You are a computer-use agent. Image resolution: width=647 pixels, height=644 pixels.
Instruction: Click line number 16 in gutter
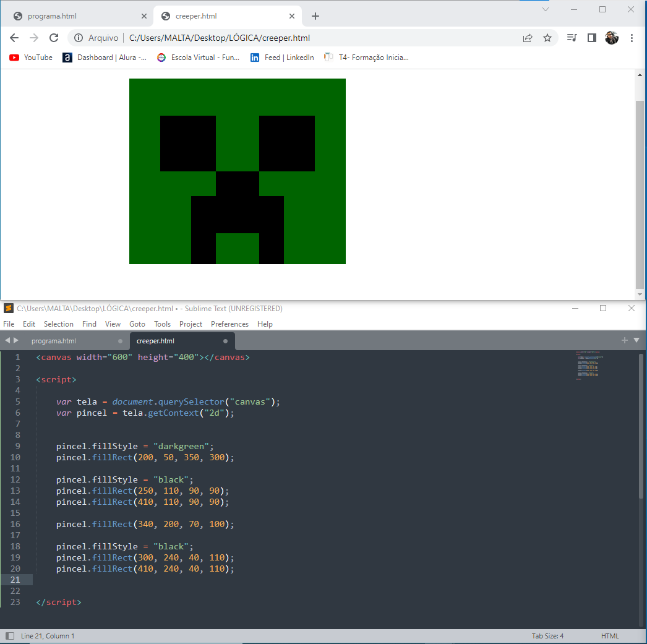(x=15, y=524)
